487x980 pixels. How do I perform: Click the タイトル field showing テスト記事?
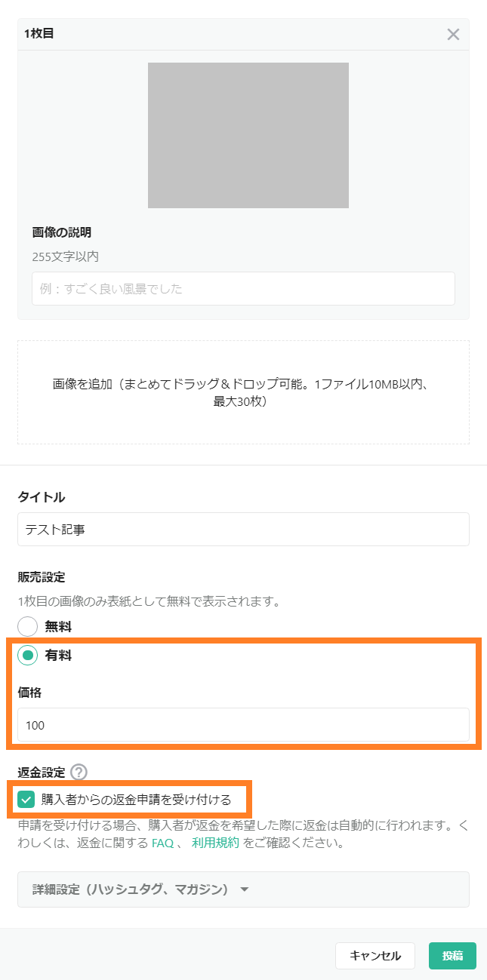click(243, 529)
